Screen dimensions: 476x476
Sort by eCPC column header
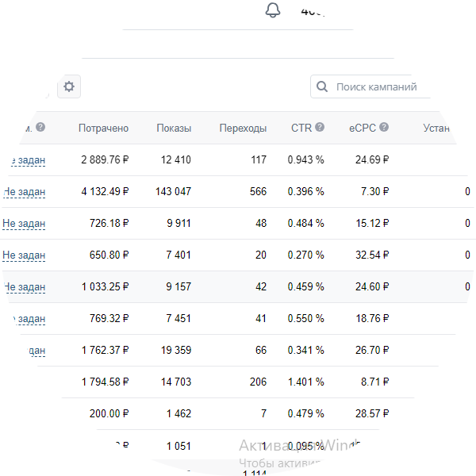(362, 128)
